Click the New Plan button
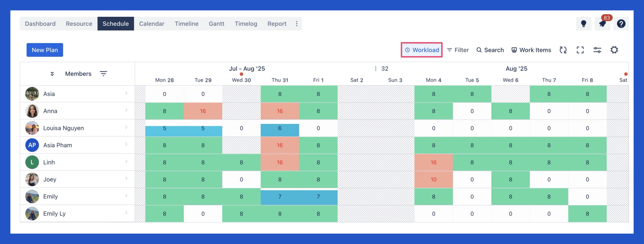This screenshot has width=644, height=244. click(45, 50)
